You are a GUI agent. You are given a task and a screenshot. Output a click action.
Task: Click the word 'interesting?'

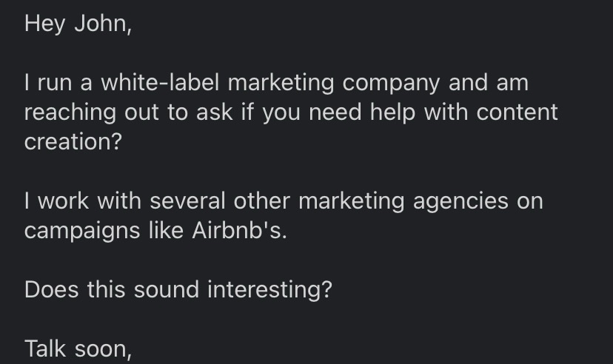tap(269, 289)
